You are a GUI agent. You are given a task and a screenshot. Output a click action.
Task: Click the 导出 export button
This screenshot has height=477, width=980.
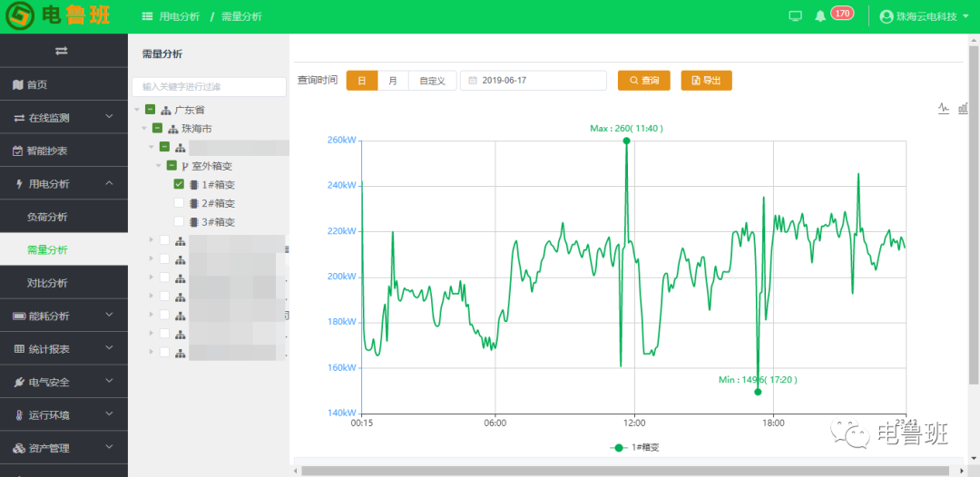coord(706,81)
